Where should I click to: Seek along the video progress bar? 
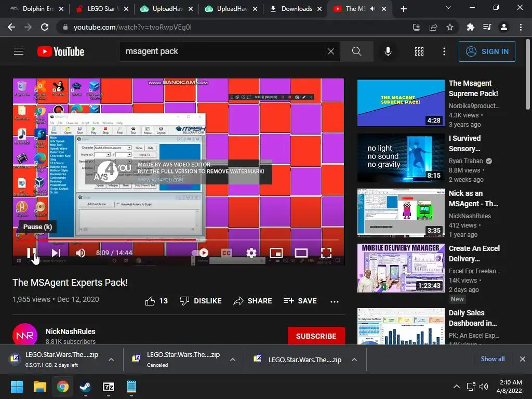click(x=179, y=240)
